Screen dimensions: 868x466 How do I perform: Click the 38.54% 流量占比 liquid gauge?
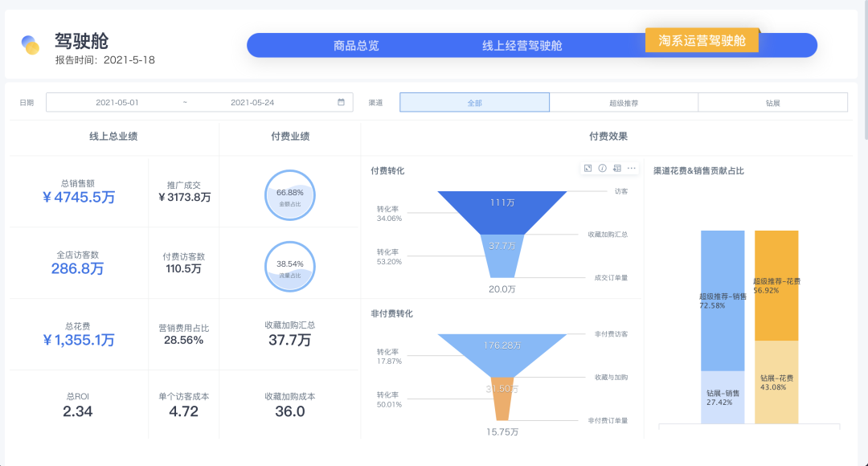coord(290,267)
